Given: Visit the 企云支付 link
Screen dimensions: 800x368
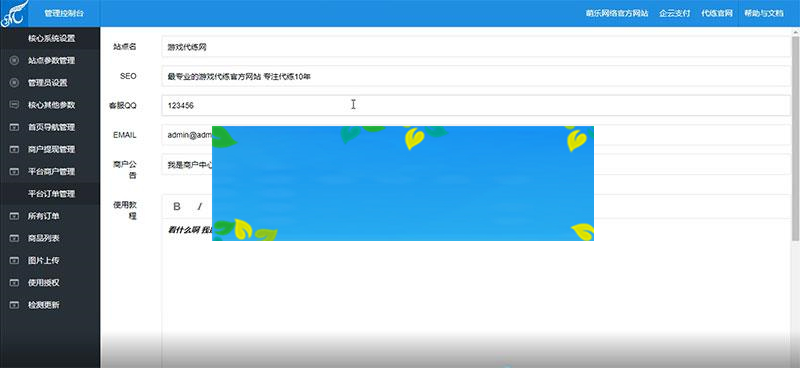Looking at the screenshot, I should (674, 14).
